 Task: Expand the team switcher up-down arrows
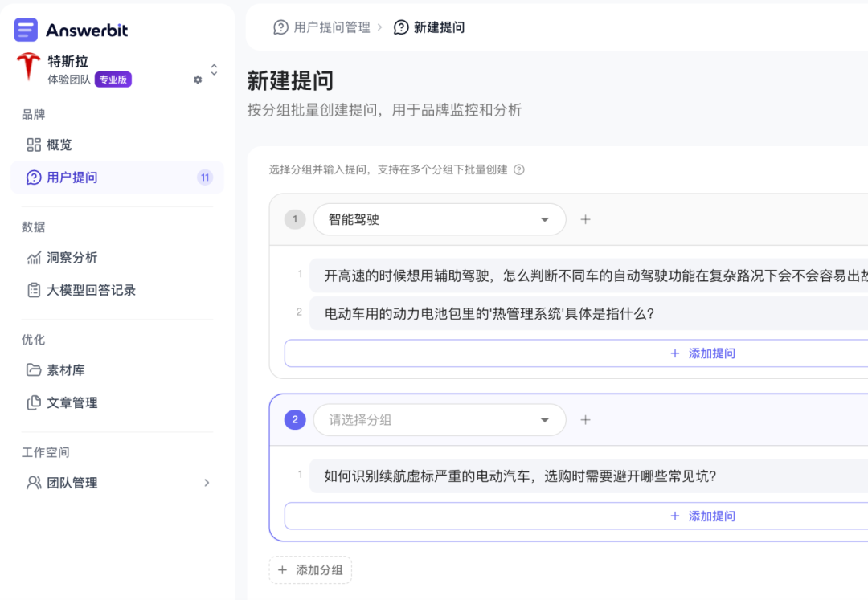point(214,70)
